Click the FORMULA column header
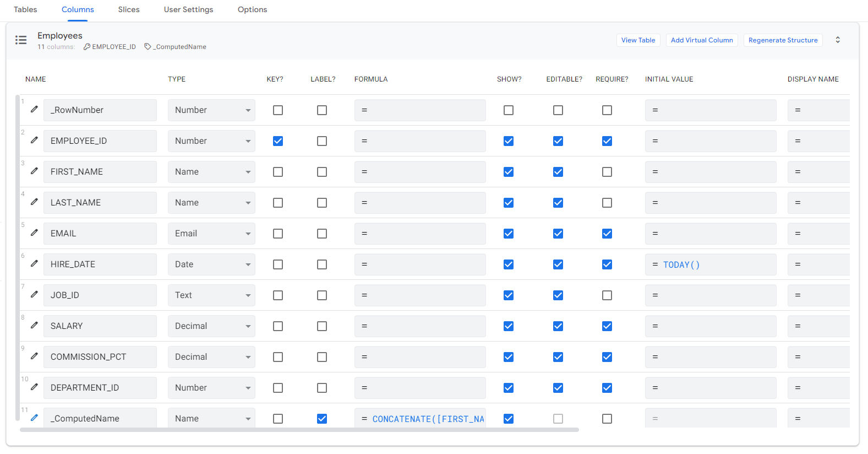Screen dimensions: 868x454 pos(371,79)
